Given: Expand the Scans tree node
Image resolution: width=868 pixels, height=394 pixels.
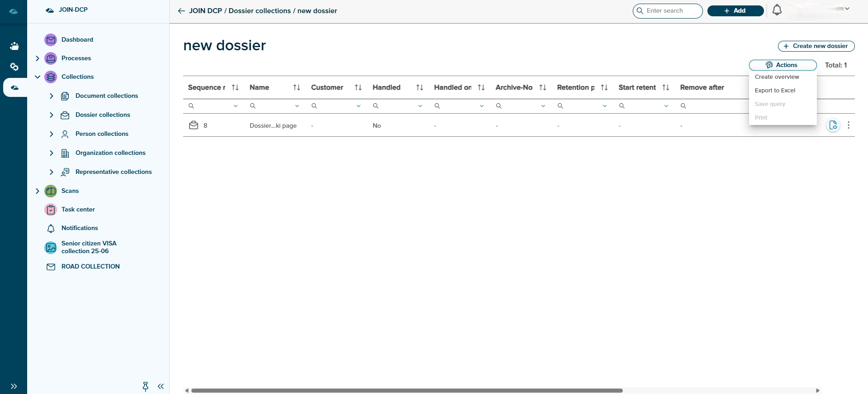Looking at the screenshot, I should (38, 191).
